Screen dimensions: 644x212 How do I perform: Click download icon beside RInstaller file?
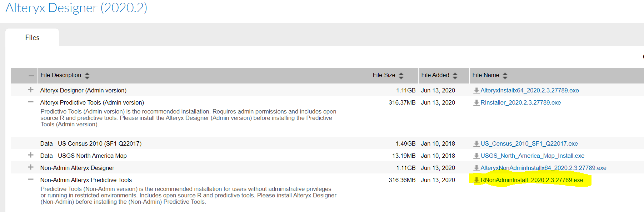[476, 103]
